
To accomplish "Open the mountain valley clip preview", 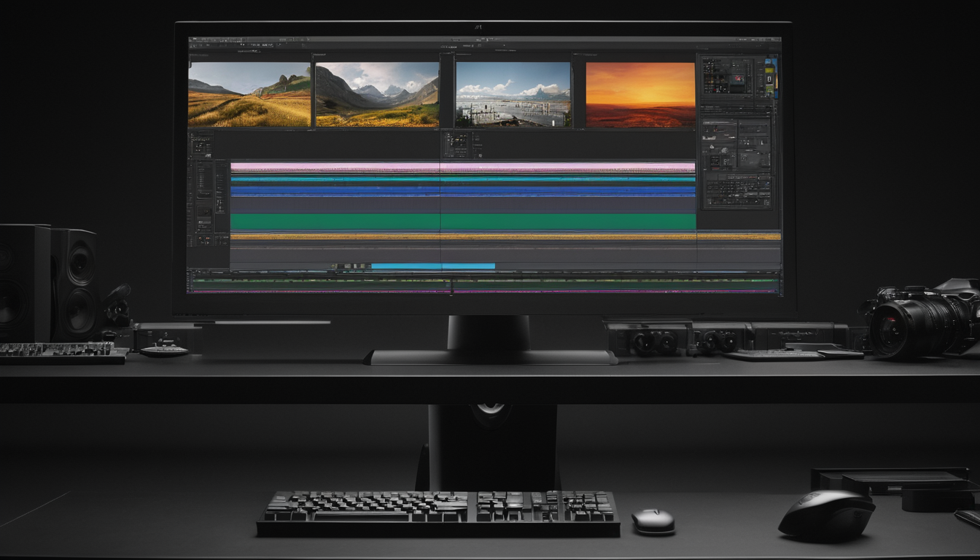I will click(377, 95).
